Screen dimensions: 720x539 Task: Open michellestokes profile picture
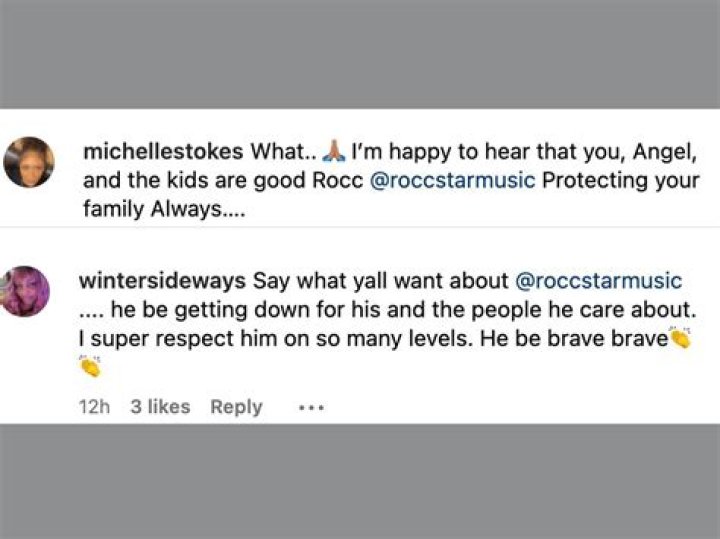tap(29, 162)
